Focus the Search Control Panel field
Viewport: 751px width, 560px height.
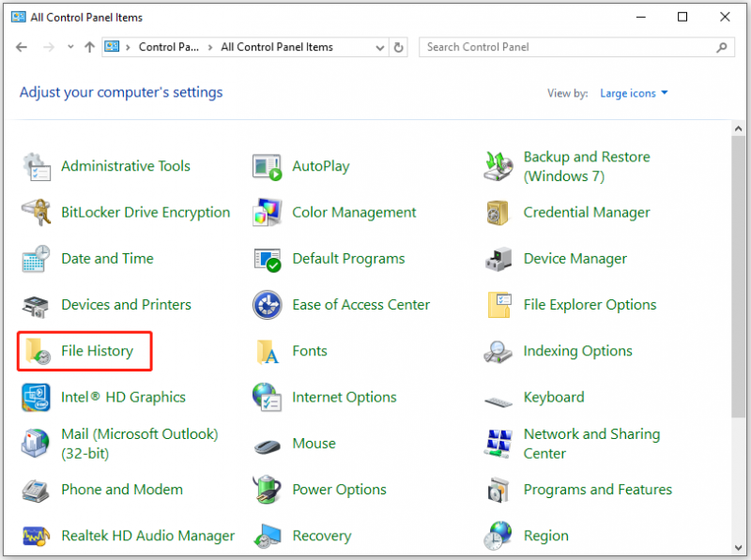point(576,47)
